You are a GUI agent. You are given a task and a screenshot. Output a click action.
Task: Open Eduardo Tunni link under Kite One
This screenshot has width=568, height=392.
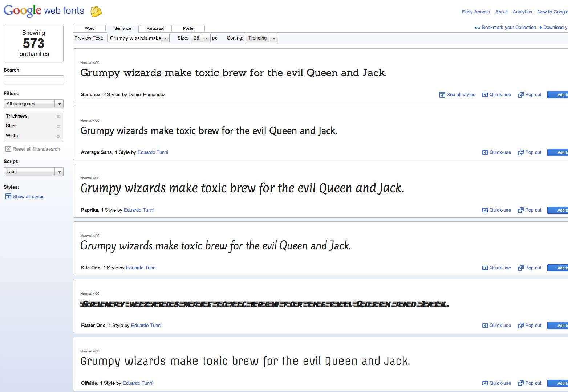141,268
